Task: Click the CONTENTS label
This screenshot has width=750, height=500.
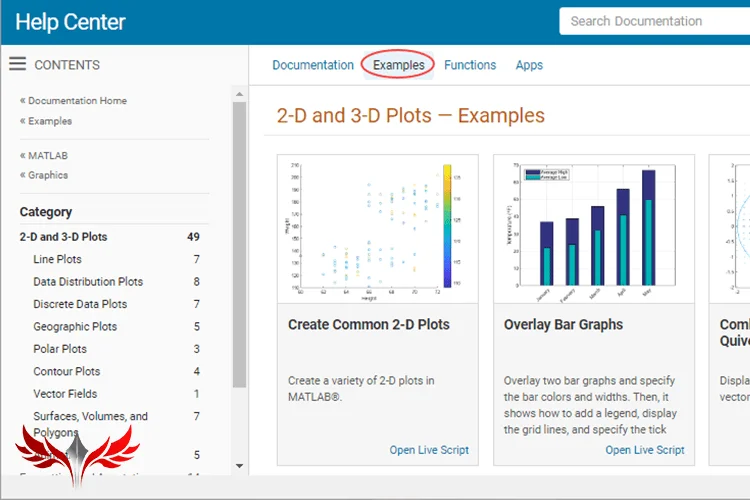Action: point(67,65)
